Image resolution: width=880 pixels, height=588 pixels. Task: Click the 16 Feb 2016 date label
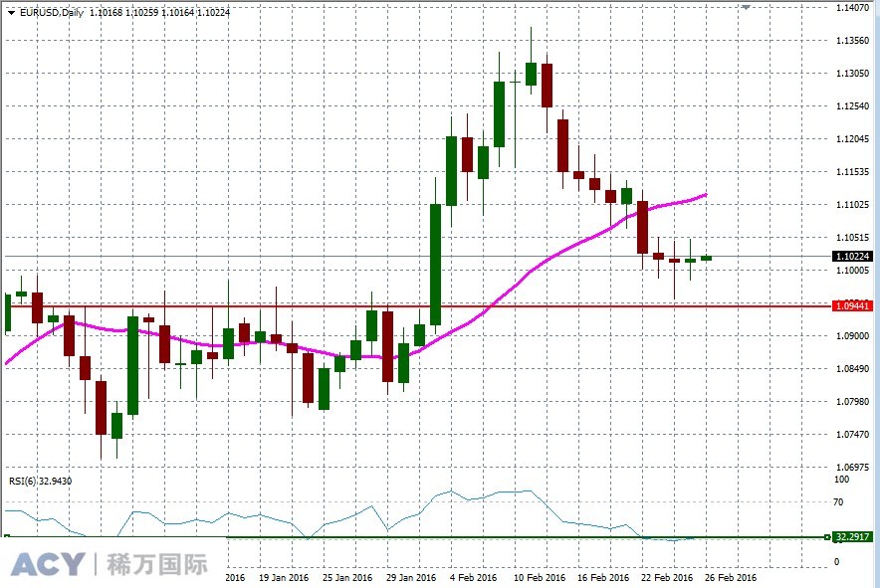click(603, 577)
